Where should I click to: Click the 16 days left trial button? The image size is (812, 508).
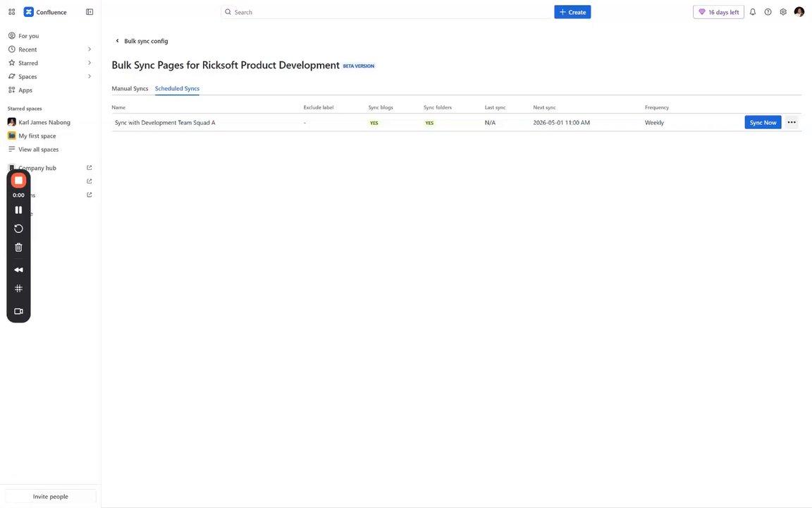(x=718, y=12)
